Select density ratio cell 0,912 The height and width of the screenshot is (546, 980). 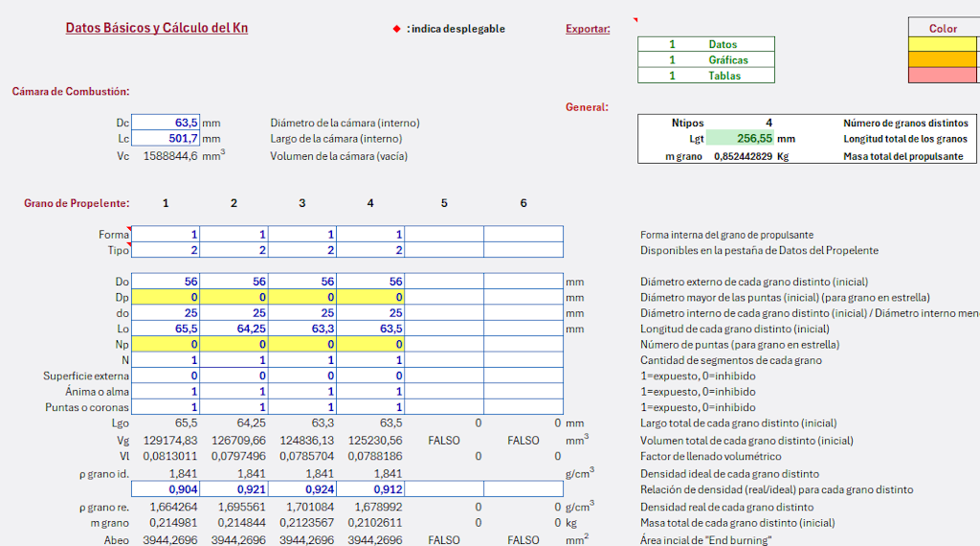click(x=370, y=489)
